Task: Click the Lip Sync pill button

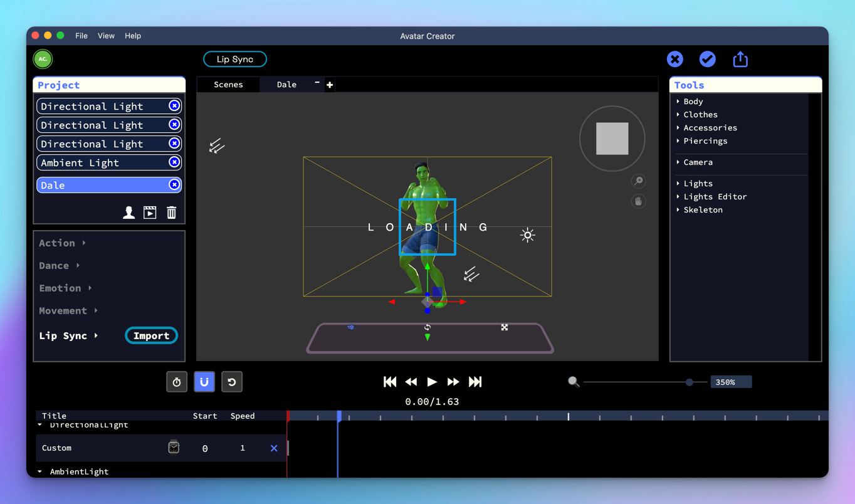Action: pyautogui.click(x=235, y=59)
